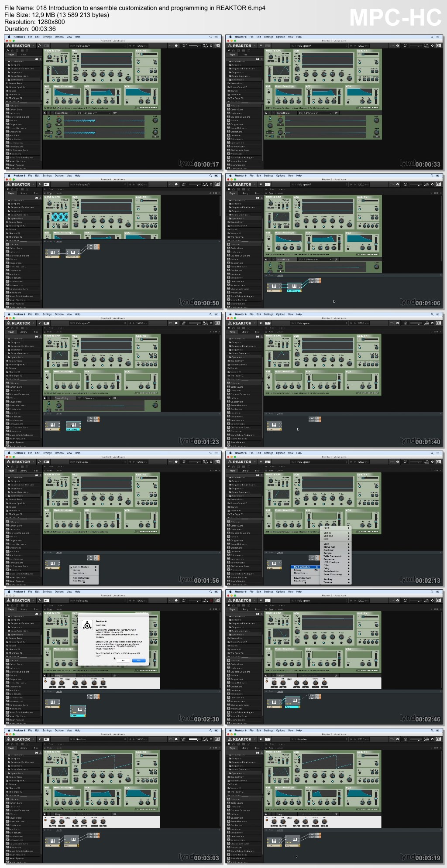Click Yes in the 00:02:30 legacy mode dialog
Image resolution: width=447 pixels, height=868 pixels.
(139, 660)
